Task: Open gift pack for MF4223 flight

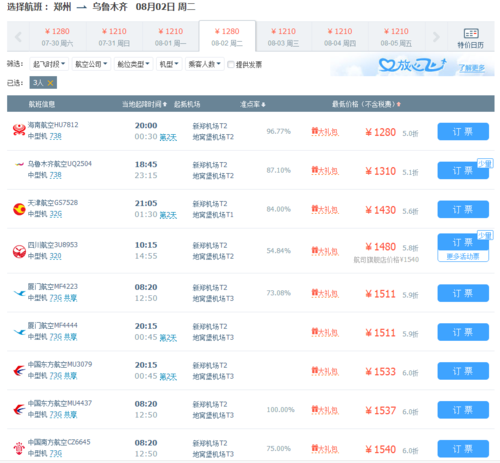Action: coord(325,293)
